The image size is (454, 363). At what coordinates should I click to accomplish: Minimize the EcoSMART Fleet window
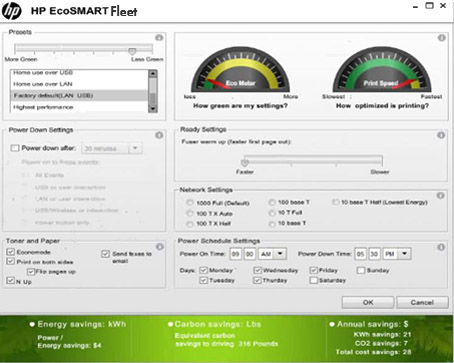click(415, 7)
